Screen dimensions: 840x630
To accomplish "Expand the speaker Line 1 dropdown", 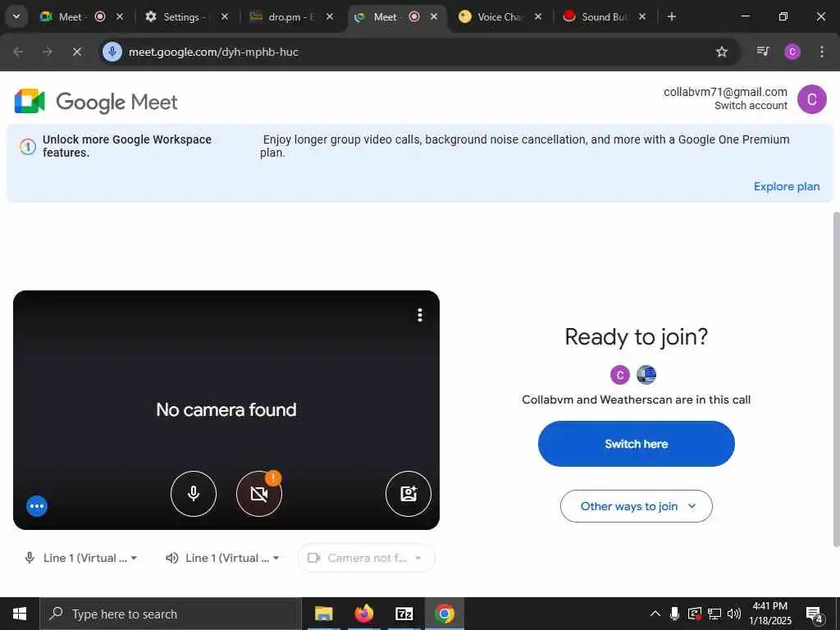I will [222, 558].
